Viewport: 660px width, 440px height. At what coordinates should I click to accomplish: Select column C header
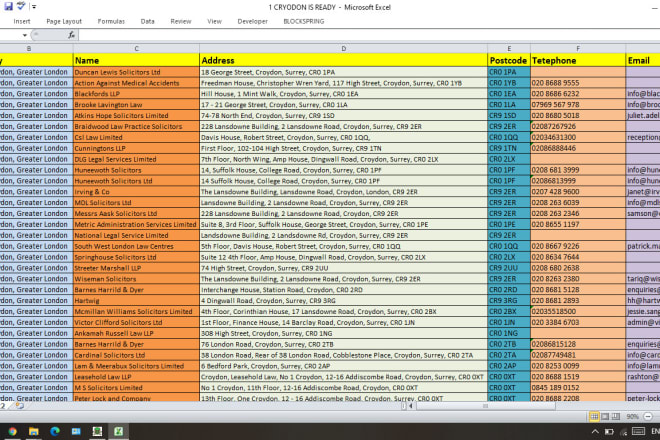coord(136,48)
